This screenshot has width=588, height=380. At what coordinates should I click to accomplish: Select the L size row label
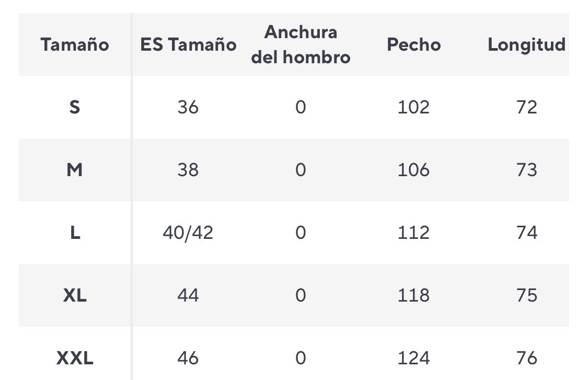[x=75, y=233]
